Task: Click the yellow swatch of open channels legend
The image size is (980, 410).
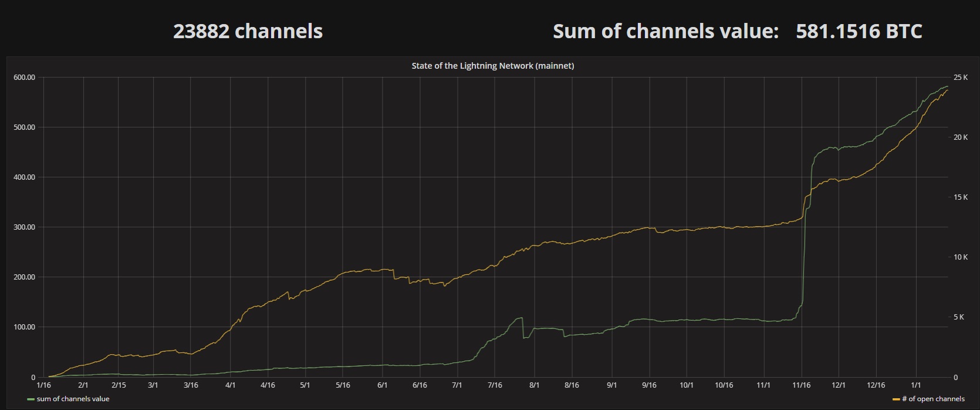Action: [896, 399]
